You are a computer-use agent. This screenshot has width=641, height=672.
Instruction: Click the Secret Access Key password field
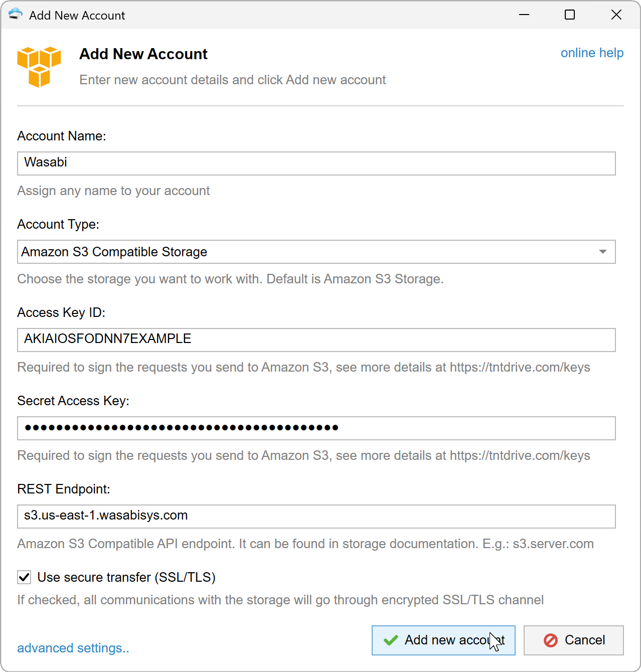tap(316, 428)
